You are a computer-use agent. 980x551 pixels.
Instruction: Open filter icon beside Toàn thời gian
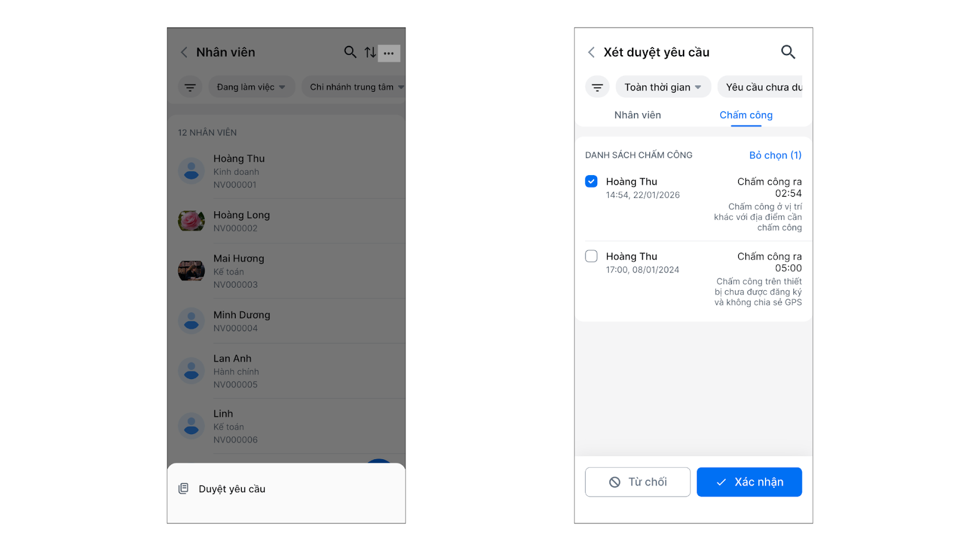pos(597,87)
